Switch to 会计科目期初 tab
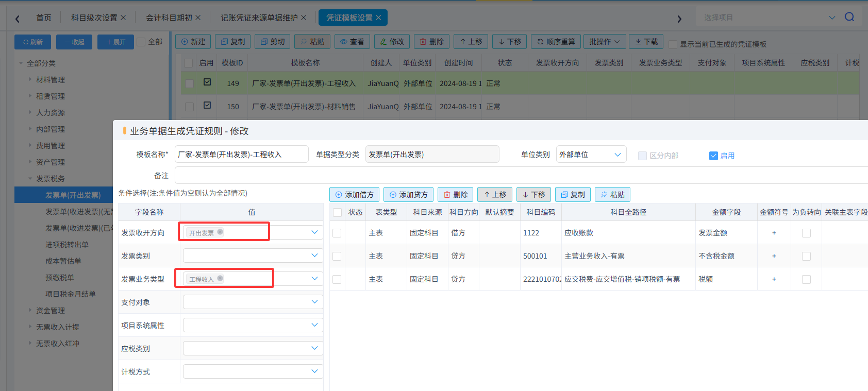 (x=169, y=18)
